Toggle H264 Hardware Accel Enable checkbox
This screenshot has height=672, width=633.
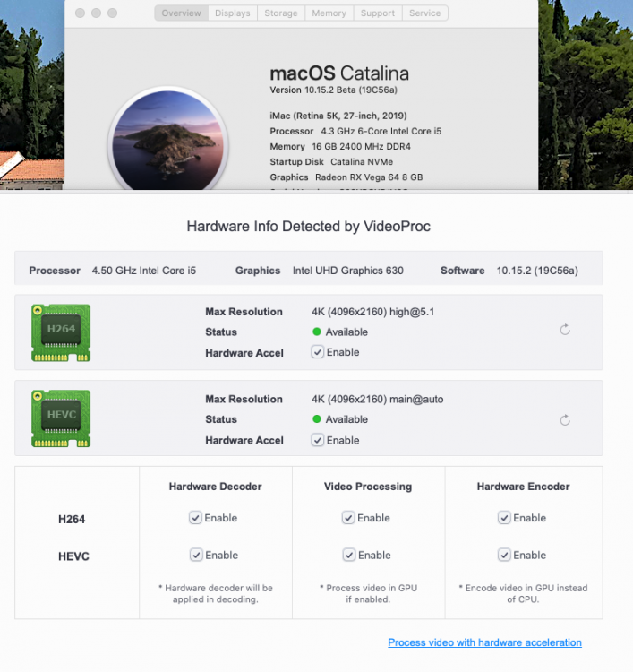pyautogui.click(x=317, y=352)
